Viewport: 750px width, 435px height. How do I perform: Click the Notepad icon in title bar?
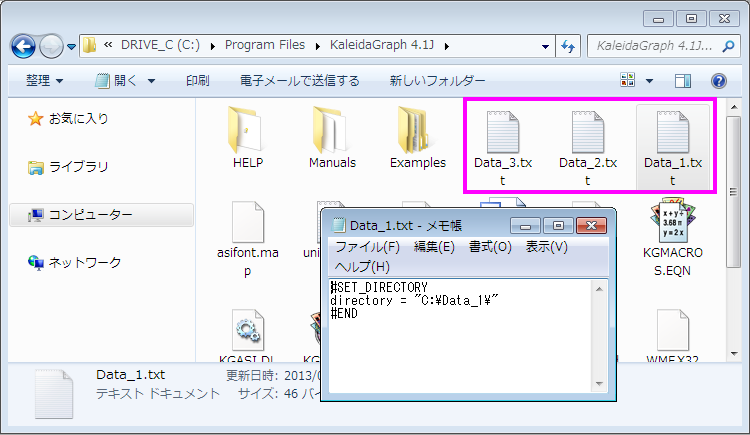pyautogui.click(x=339, y=225)
